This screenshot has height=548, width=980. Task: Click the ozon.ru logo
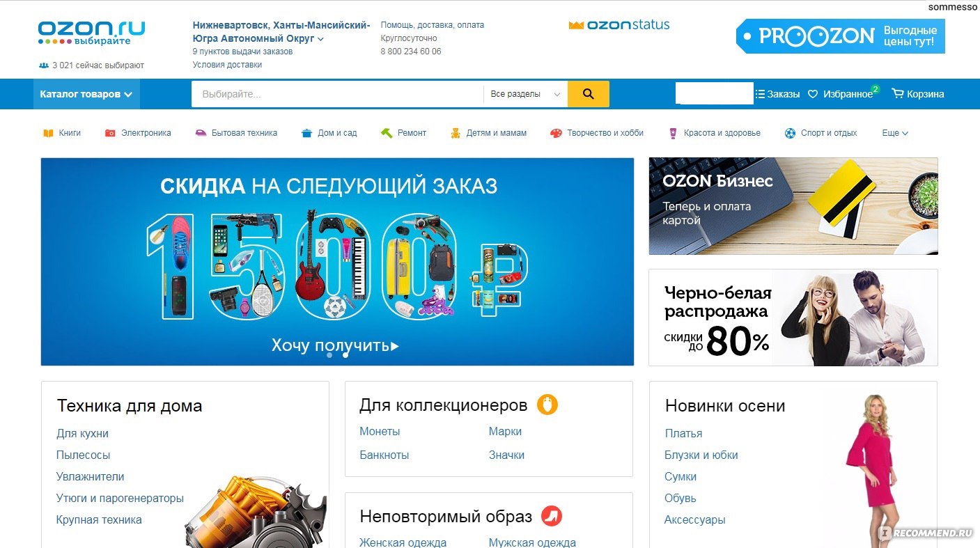91,33
